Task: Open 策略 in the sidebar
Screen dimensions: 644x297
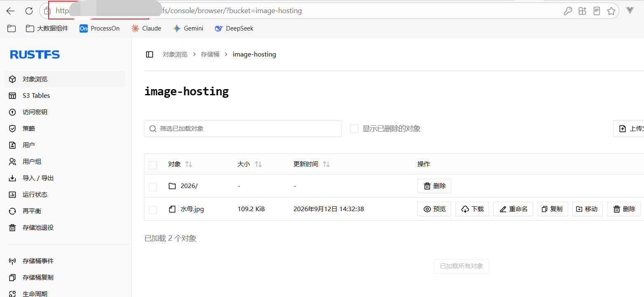Action: pos(65,129)
